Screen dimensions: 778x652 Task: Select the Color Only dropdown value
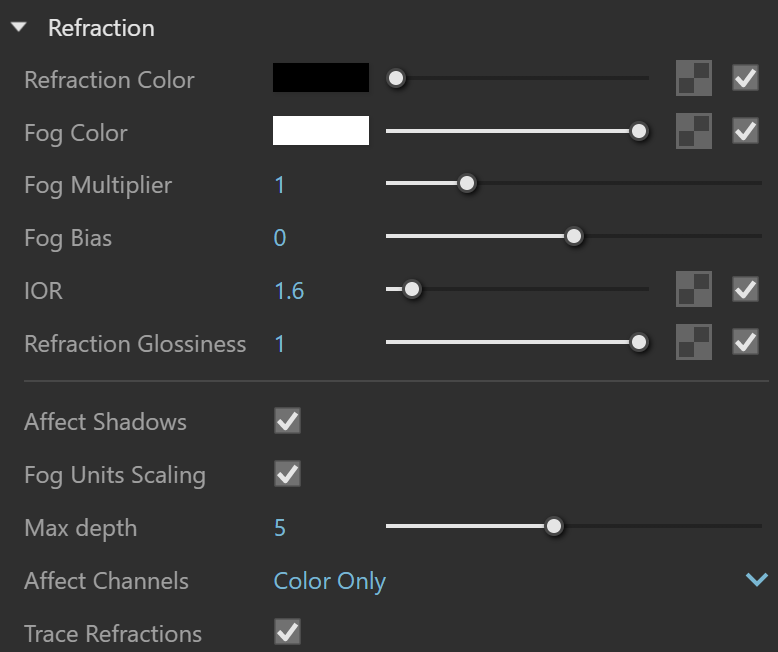329,581
